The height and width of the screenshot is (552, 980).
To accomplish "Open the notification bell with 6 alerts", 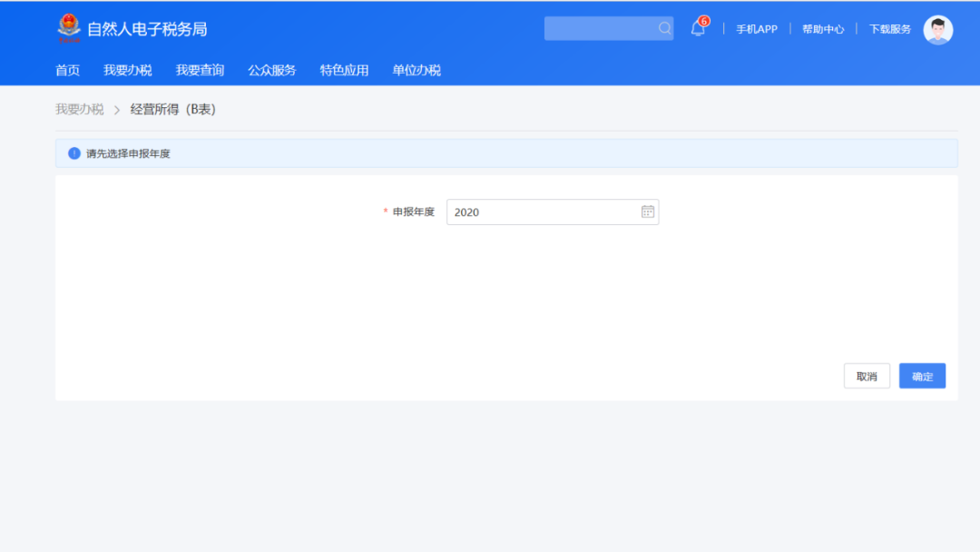I will point(697,28).
